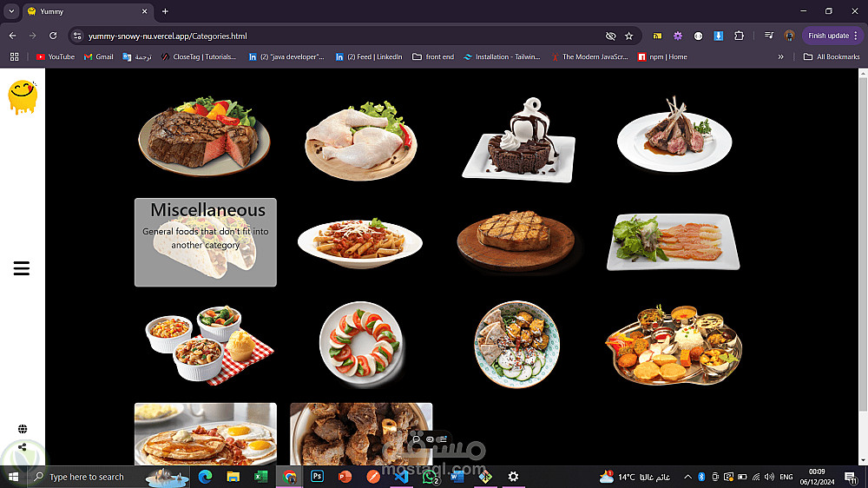Click the blue download extension icon
Viewport: 868px width, 488px height.
tap(719, 36)
